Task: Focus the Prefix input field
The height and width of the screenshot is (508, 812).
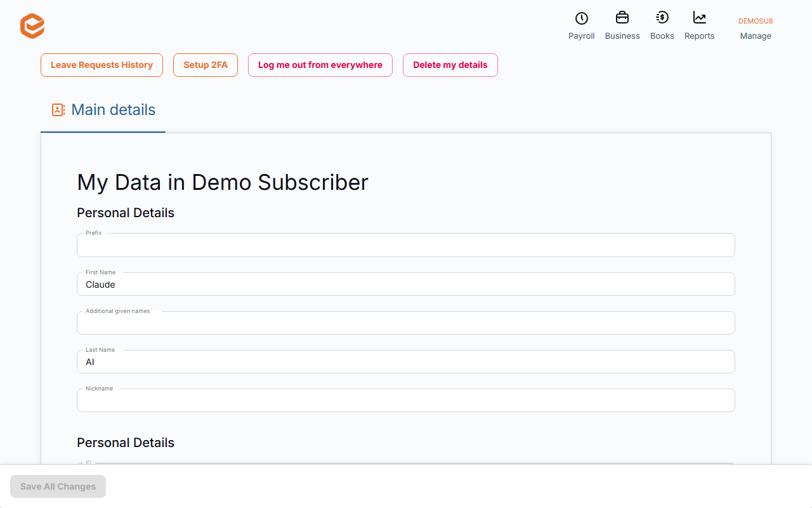Action: coord(406,245)
